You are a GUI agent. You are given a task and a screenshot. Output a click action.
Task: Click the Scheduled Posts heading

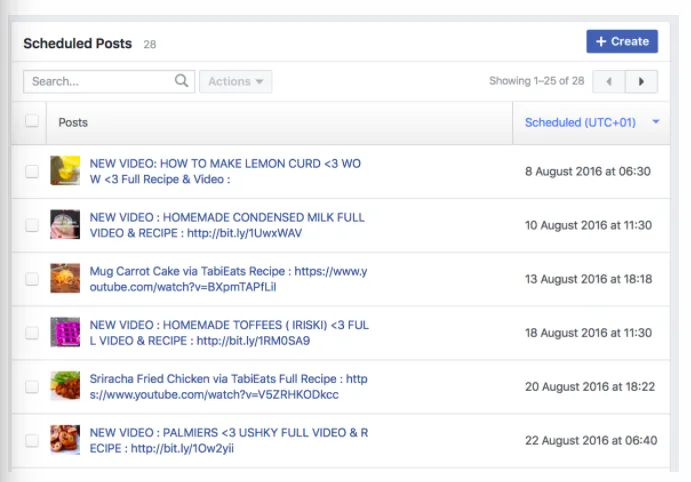[x=78, y=43]
